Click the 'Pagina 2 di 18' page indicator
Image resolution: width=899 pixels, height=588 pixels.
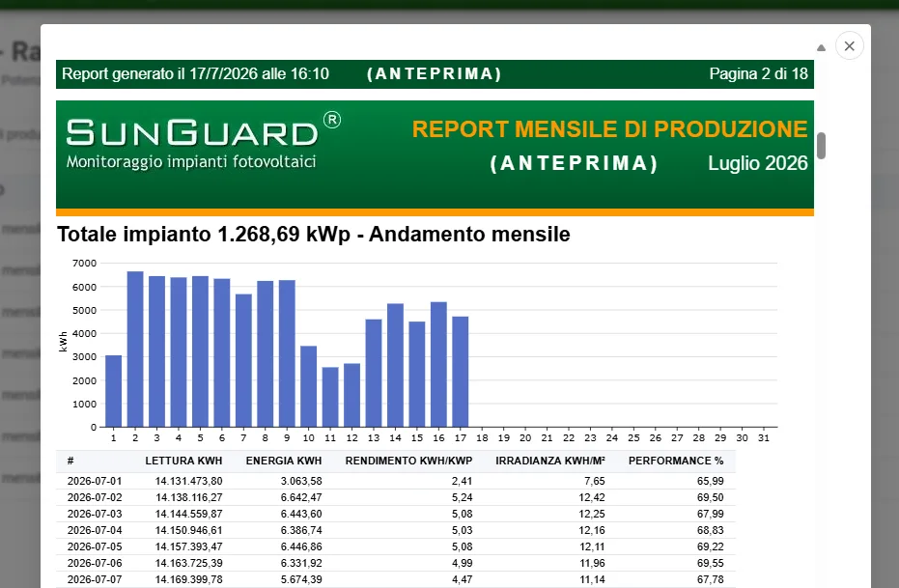point(758,74)
